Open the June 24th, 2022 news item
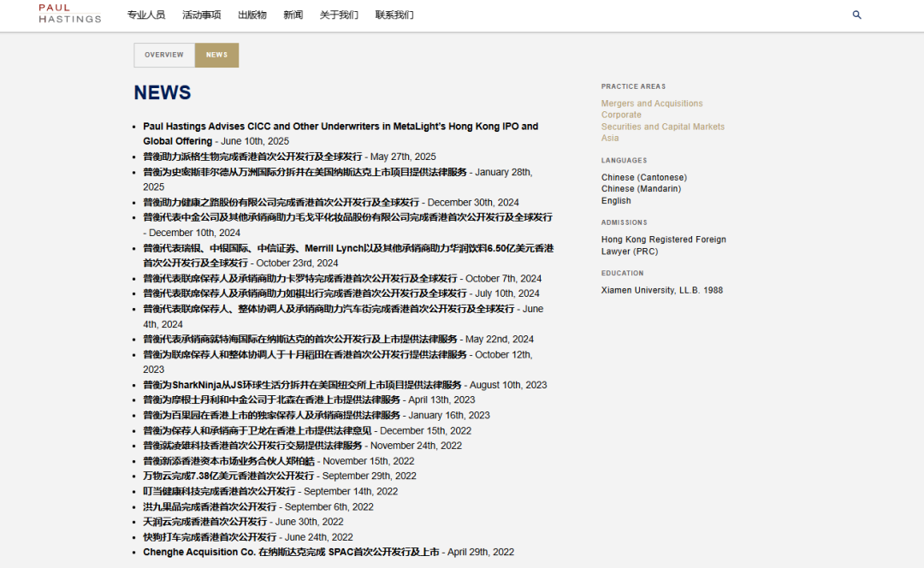 (x=210, y=537)
